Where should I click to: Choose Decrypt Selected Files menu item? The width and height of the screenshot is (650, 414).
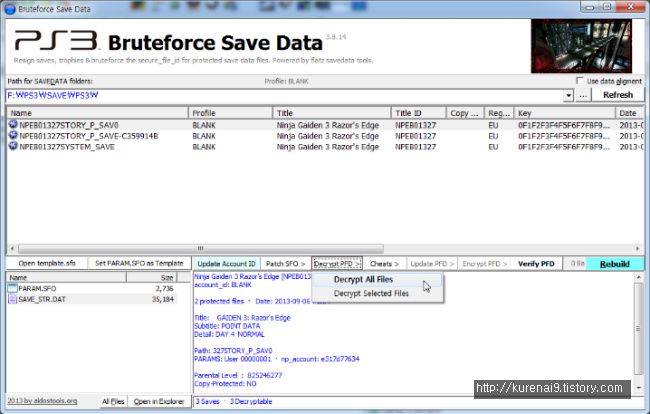click(377, 293)
